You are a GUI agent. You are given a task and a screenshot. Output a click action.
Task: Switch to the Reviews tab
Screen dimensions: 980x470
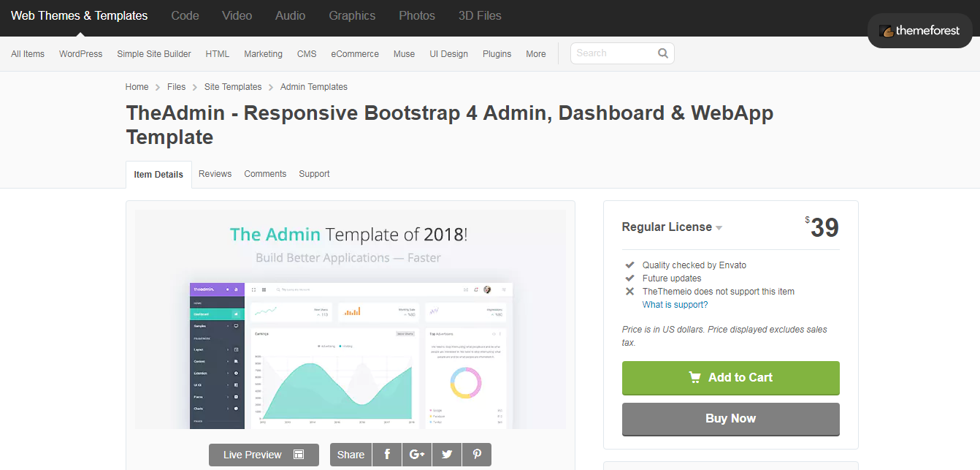[215, 174]
